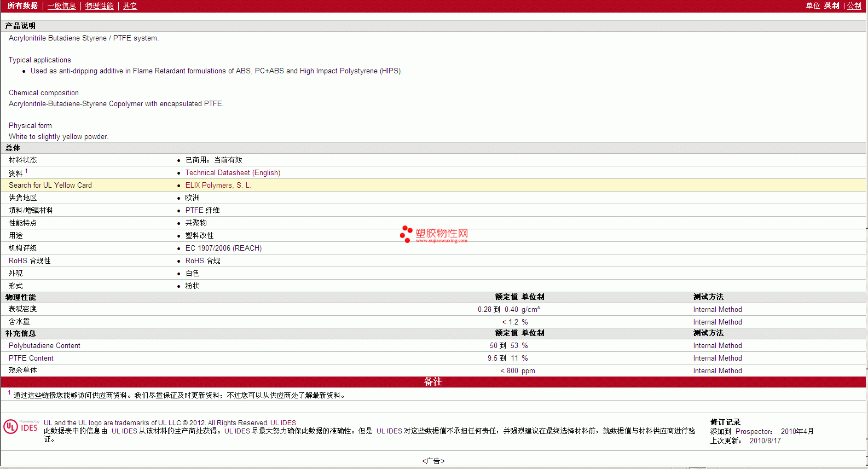Select the 机构评级 row label
This screenshot has width=868, height=469.
22,248
